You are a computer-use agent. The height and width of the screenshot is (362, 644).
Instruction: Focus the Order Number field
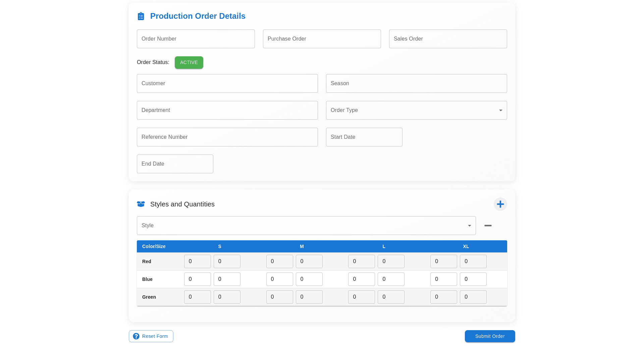click(196, 39)
